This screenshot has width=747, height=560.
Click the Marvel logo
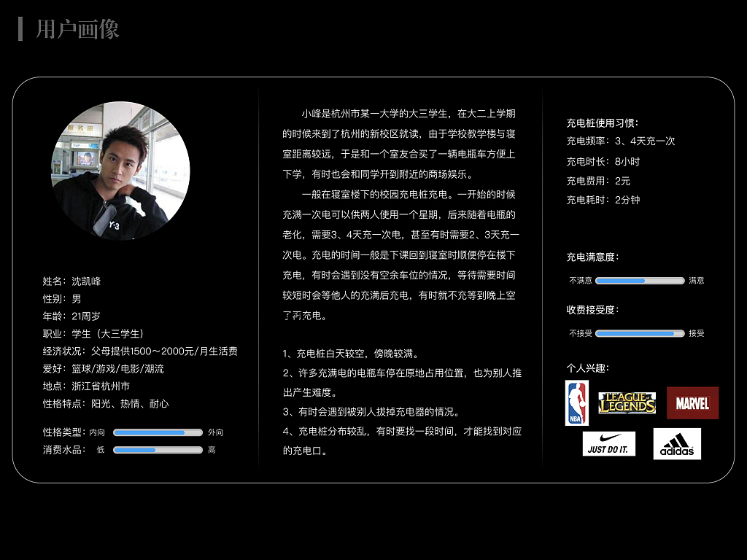coord(693,402)
